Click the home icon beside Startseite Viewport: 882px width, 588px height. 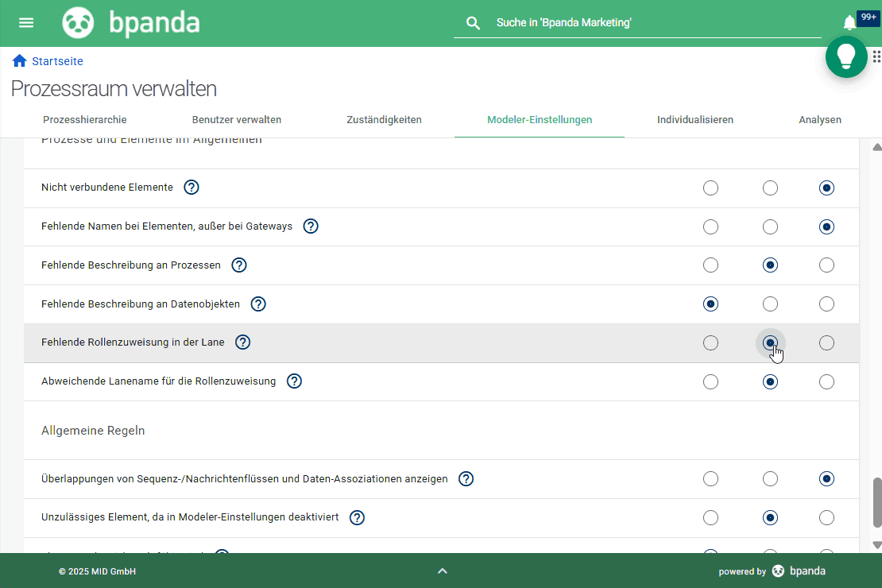[x=20, y=60]
